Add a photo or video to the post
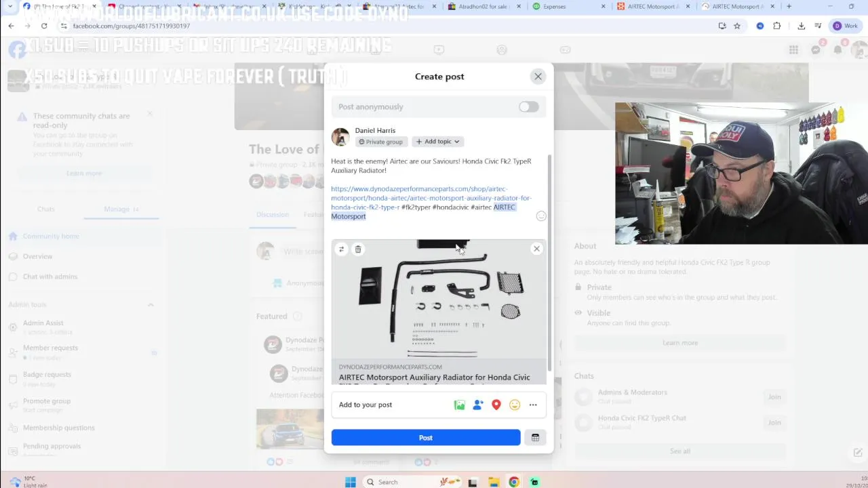 pos(460,405)
